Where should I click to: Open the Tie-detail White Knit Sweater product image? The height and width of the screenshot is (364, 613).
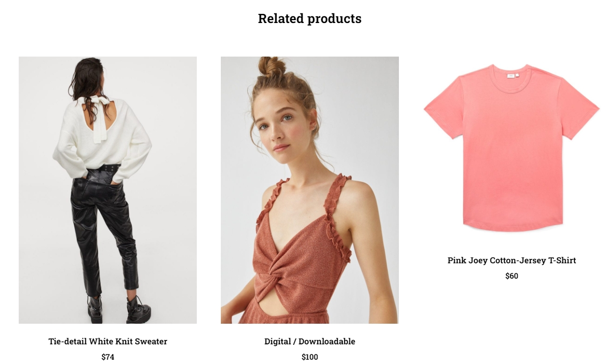pos(108,190)
